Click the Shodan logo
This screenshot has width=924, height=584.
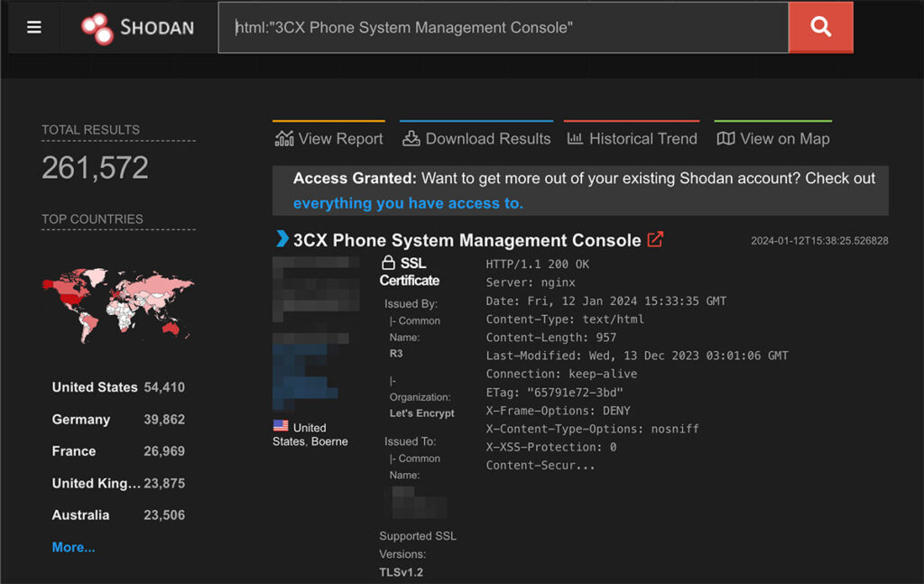pyautogui.click(x=137, y=28)
